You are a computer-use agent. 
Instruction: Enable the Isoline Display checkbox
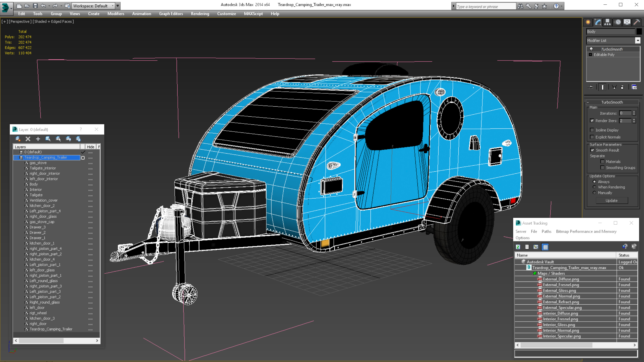(x=592, y=130)
